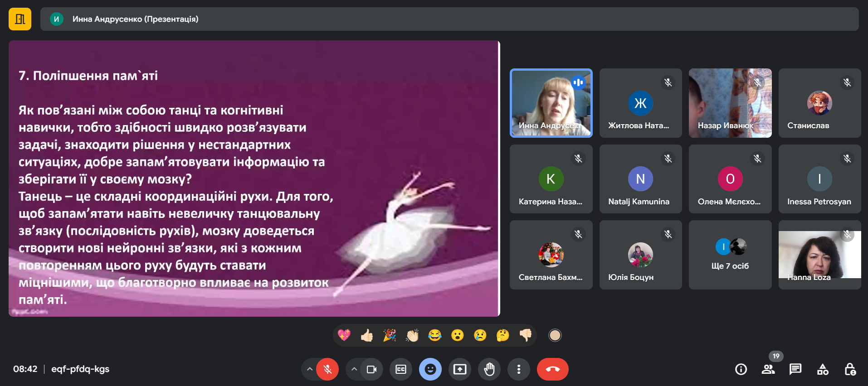This screenshot has width=868, height=386.
Task: Toggle the muted microphone button
Action: [x=327, y=369]
